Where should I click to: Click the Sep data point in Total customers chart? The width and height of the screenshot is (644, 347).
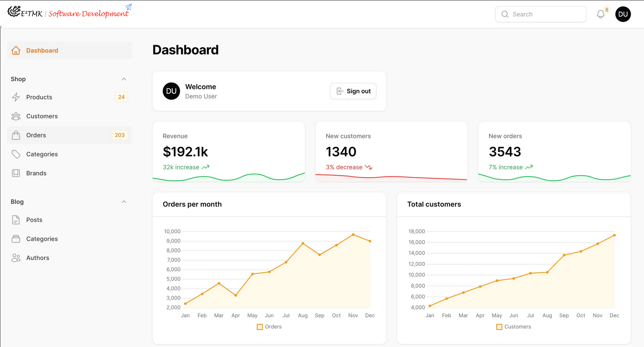point(564,255)
